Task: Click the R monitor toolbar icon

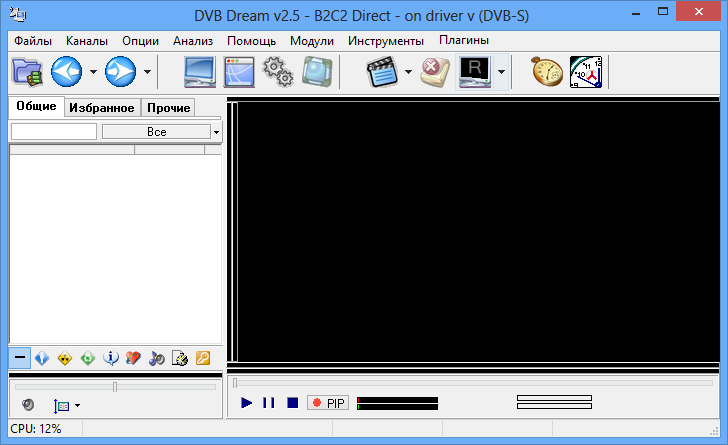Action: point(474,72)
